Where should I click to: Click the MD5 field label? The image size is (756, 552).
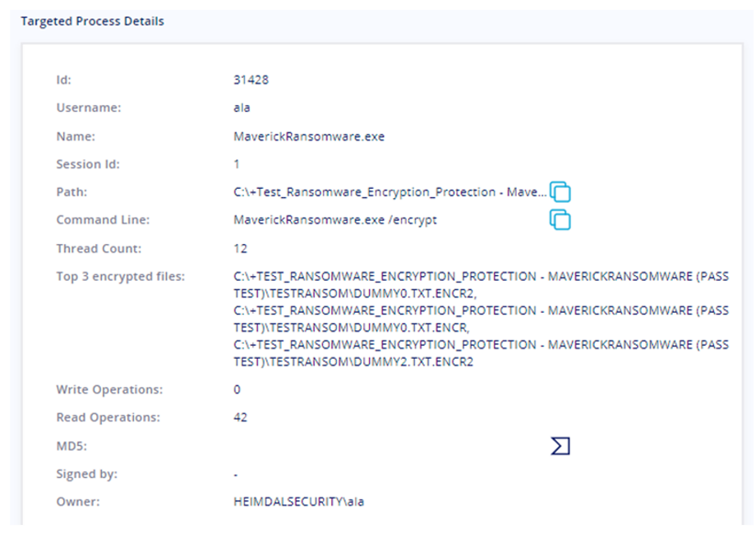tap(71, 446)
